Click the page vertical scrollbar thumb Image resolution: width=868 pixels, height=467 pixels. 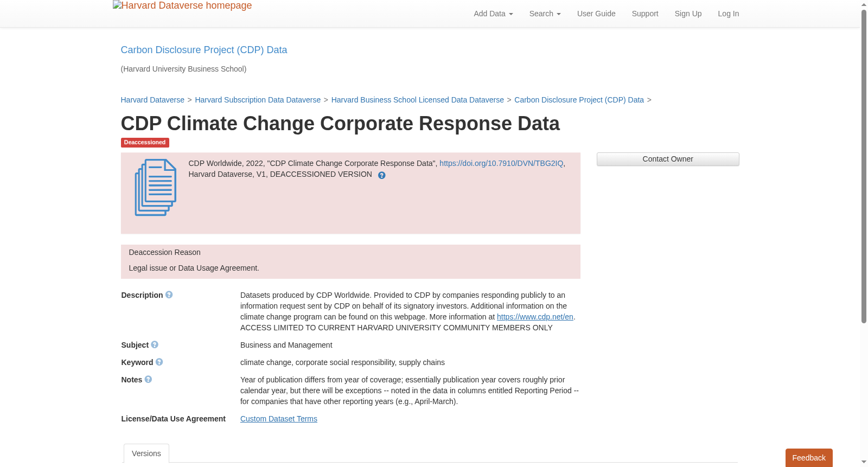(x=864, y=167)
